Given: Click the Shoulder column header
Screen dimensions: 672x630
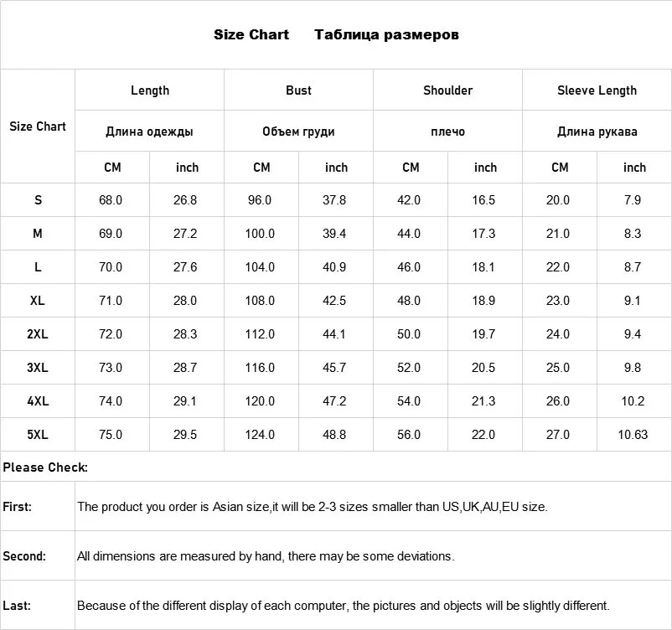Looking at the screenshot, I should click(x=447, y=90).
